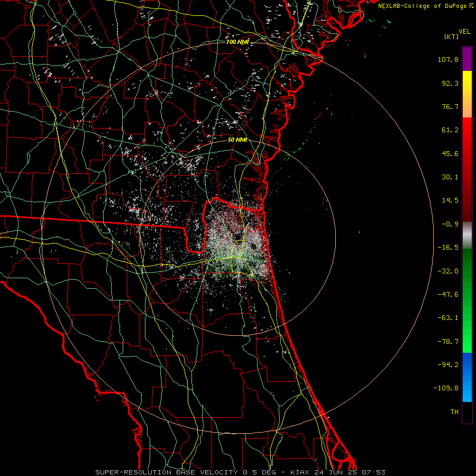The height and width of the screenshot is (476, 476).
Task: Click the 100 NMI range ring label
Action: 237,42
